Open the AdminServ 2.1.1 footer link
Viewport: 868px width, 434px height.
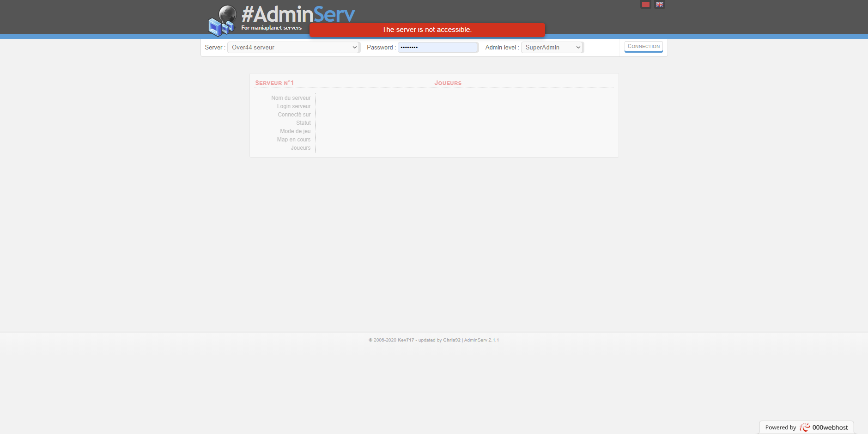[x=481, y=340]
